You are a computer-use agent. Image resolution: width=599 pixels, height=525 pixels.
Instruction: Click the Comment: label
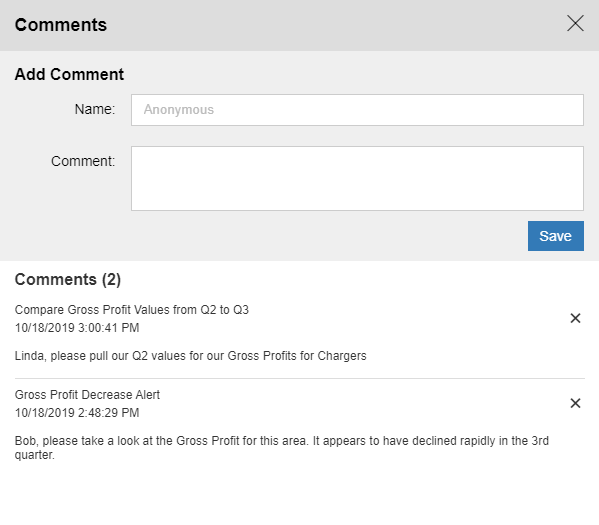coord(83,161)
